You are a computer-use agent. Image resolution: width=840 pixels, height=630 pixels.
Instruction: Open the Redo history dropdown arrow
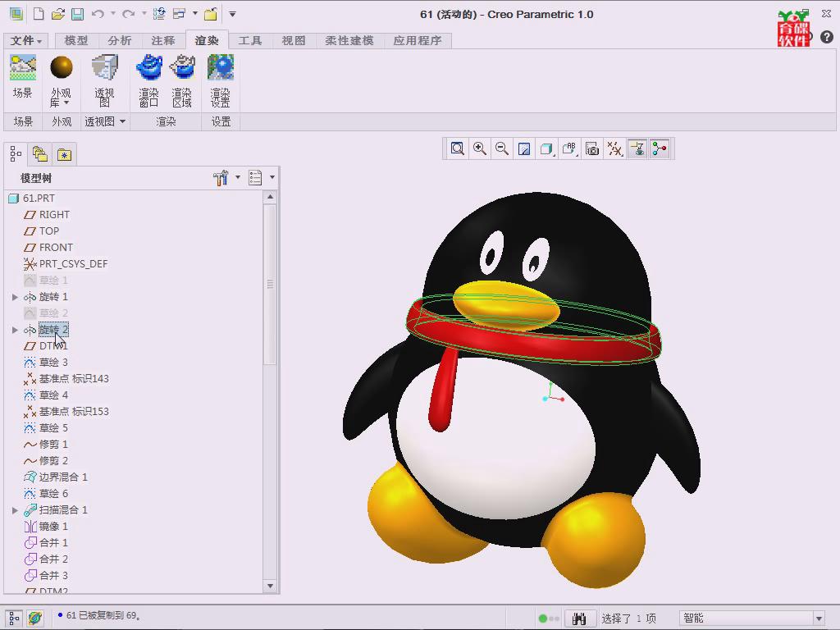click(144, 14)
